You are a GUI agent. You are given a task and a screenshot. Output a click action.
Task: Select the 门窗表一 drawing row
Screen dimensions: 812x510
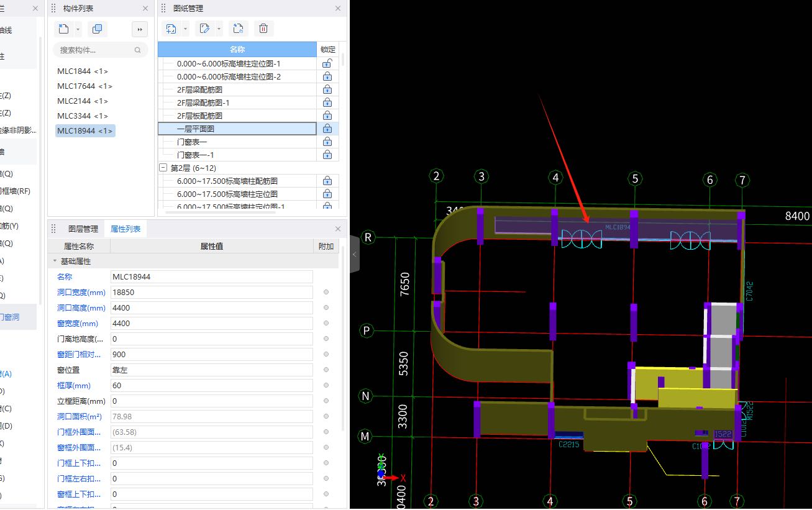[237, 142]
